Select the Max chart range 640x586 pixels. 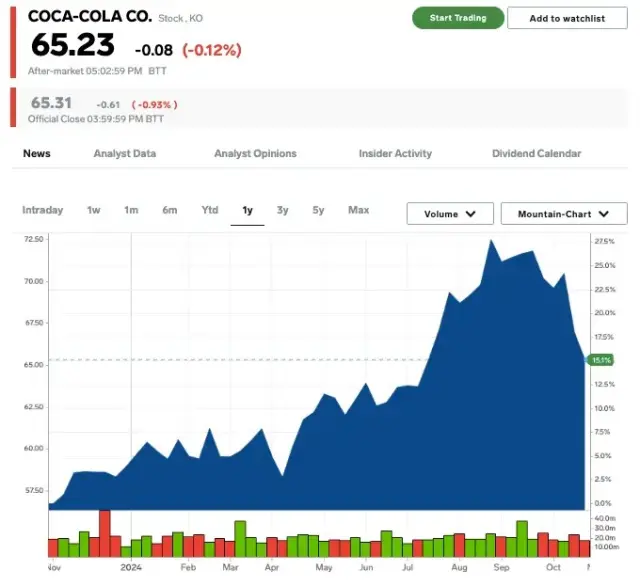pyautogui.click(x=358, y=210)
